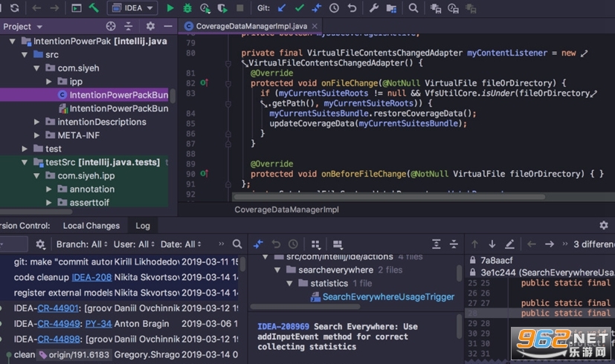This screenshot has width=615, height=364.
Task: Toggle the diff preview layout icon
Action: pos(338,244)
